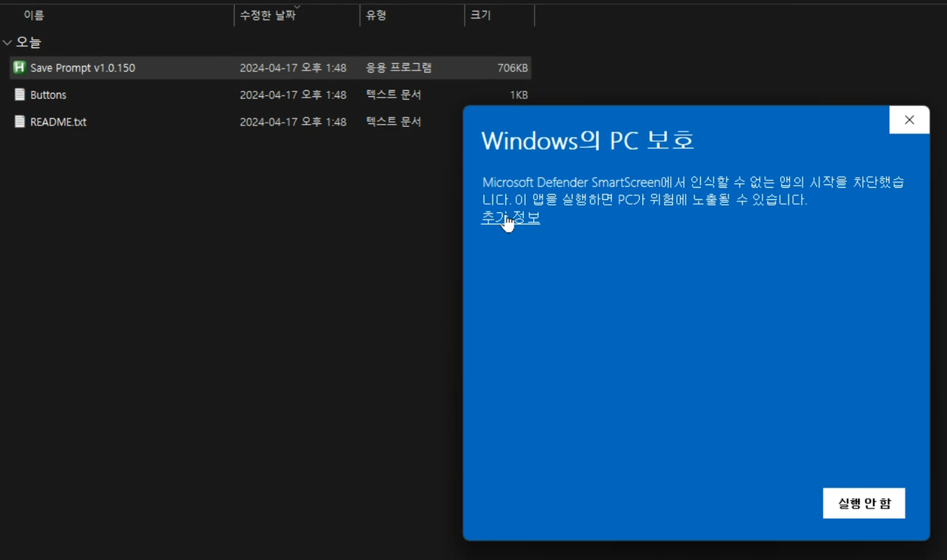Click the 텍스트 문서 type of Buttons

click(x=393, y=95)
